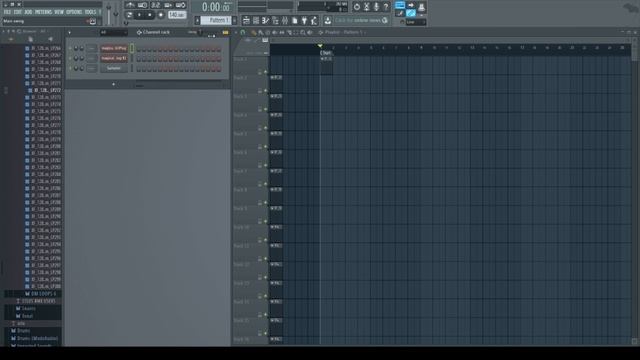Open the scissors audio editor icon
Viewport: 640px width, 360px height.
(367, 7)
